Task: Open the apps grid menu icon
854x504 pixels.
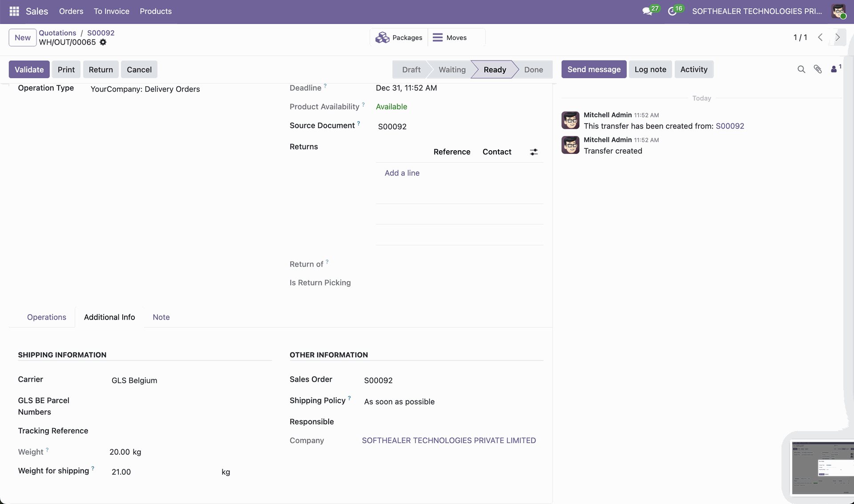Action: [14, 11]
